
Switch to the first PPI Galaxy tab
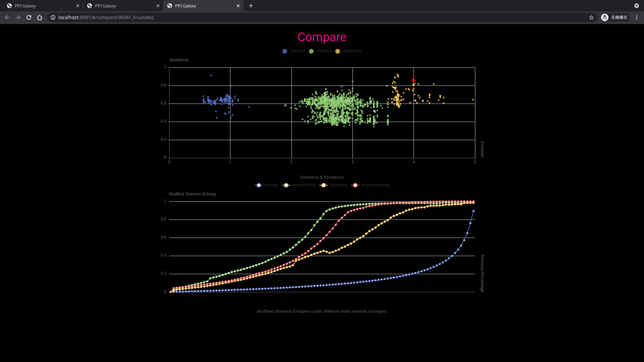40,6
